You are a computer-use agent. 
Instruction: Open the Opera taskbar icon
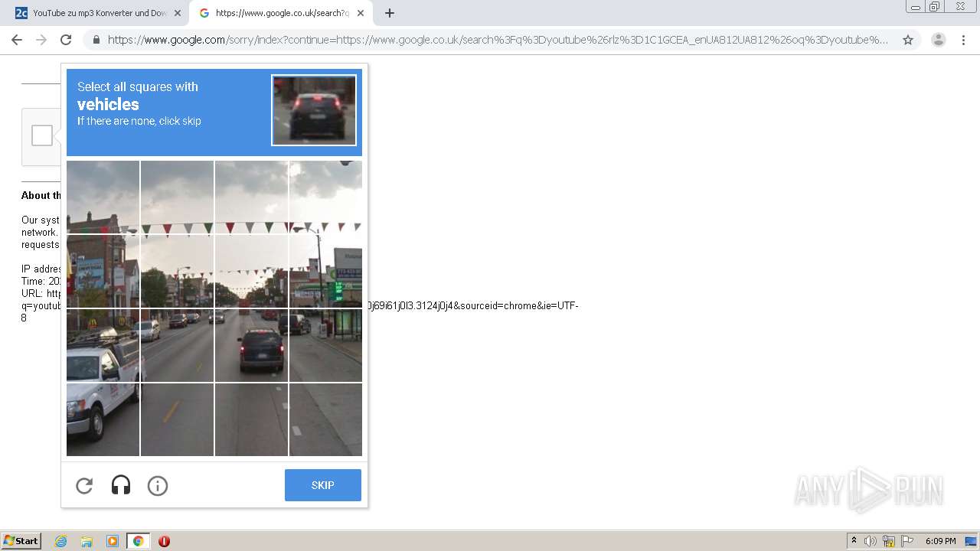pyautogui.click(x=164, y=541)
